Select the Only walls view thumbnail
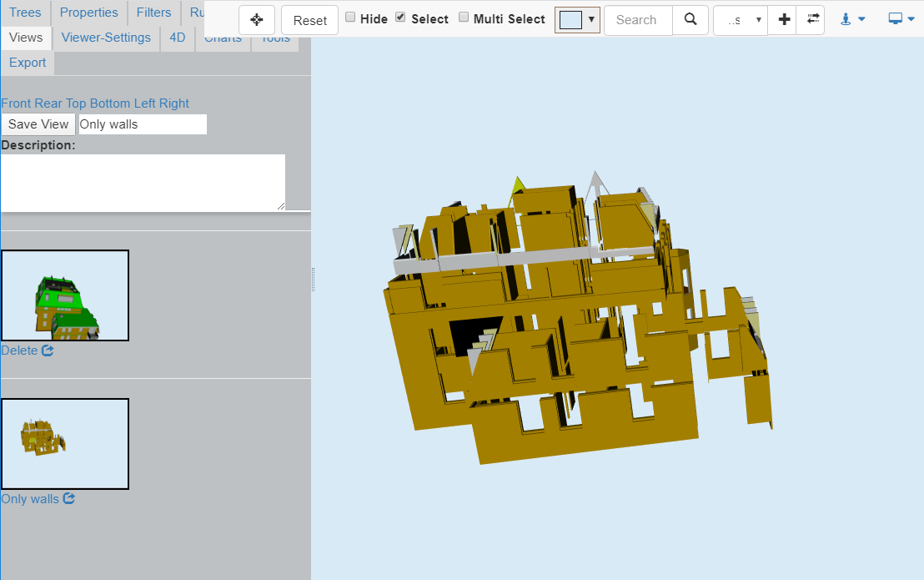This screenshot has width=924, height=580. 65,443
